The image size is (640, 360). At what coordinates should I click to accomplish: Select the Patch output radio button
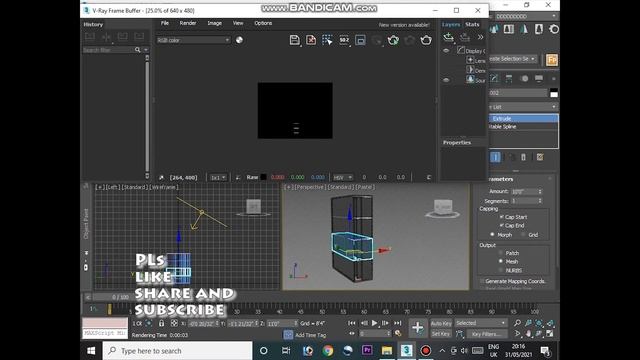[x=501, y=253]
